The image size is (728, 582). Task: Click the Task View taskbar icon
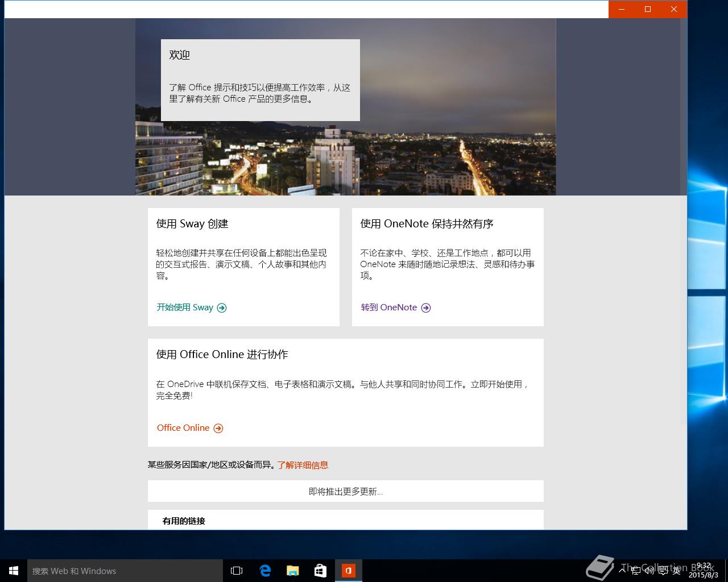237,571
